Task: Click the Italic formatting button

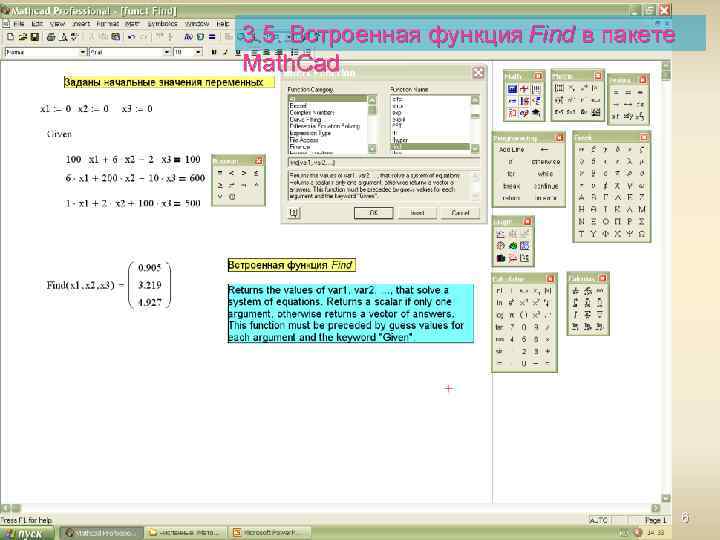Action: point(225,52)
